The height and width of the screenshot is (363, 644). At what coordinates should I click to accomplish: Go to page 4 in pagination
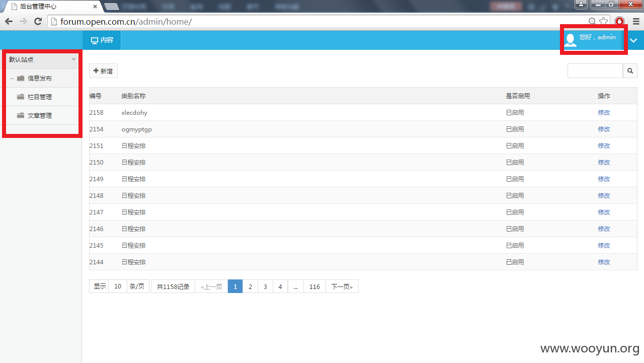[x=280, y=286]
